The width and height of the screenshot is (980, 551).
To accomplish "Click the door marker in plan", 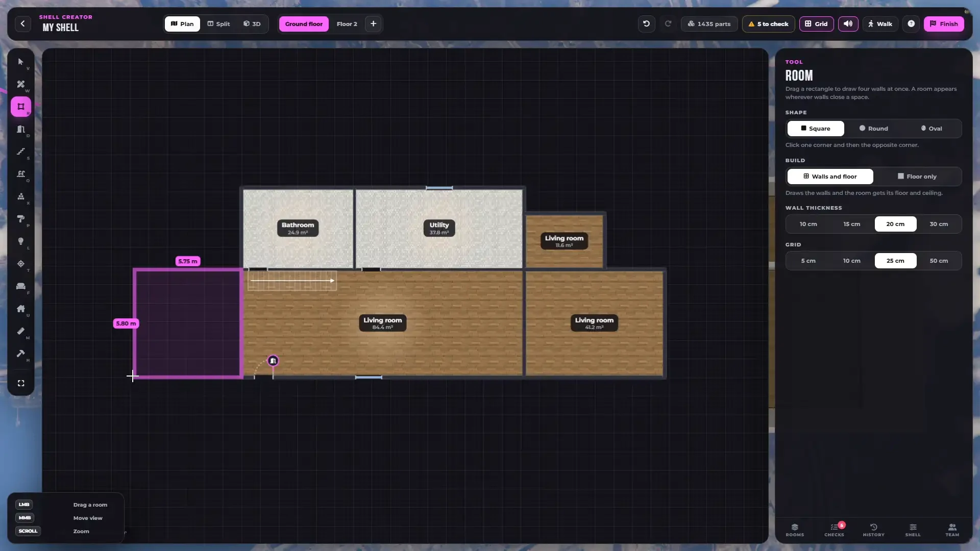I will [x=273, y=361].
